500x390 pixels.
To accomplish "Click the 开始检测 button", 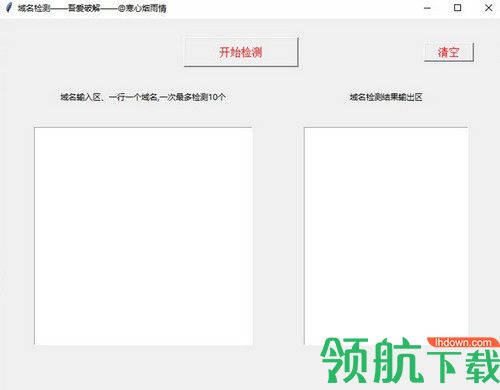I will (241, 52).
